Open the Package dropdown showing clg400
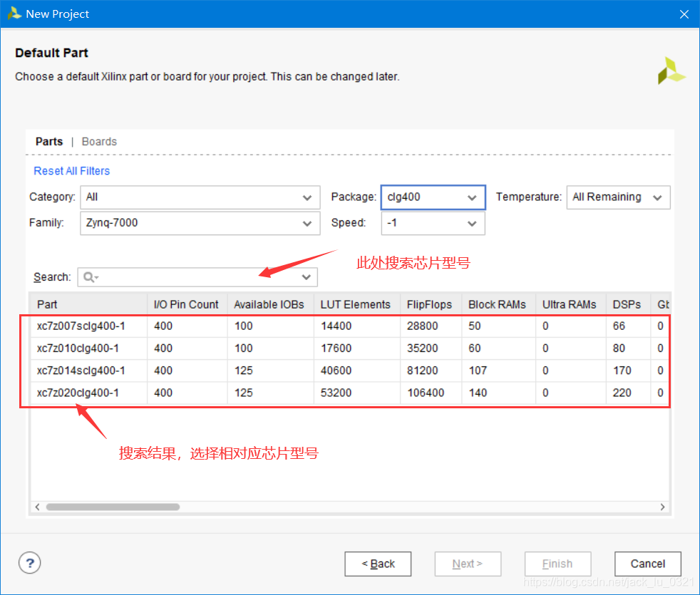Viewport: 700px width, 595px height. pos(433,197)
